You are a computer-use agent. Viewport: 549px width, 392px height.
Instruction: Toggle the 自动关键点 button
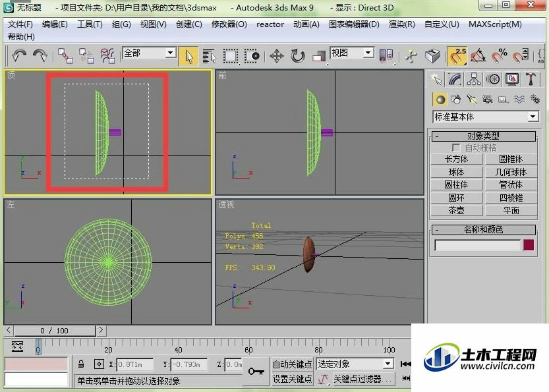(293, 364)
